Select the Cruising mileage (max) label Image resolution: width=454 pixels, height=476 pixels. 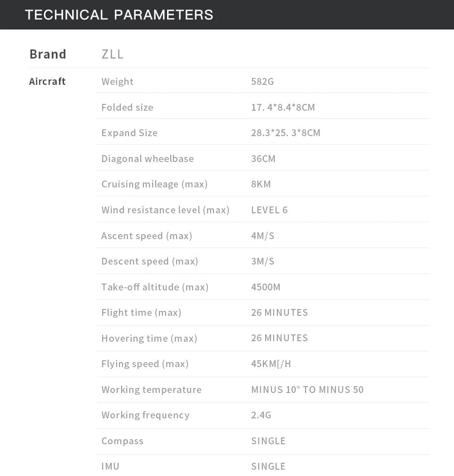point(154,184)
